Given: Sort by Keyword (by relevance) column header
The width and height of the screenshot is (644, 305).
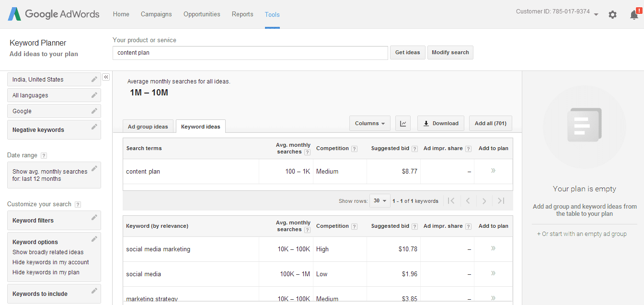Looking at the screenshot, I should click(x=157, y=226).
